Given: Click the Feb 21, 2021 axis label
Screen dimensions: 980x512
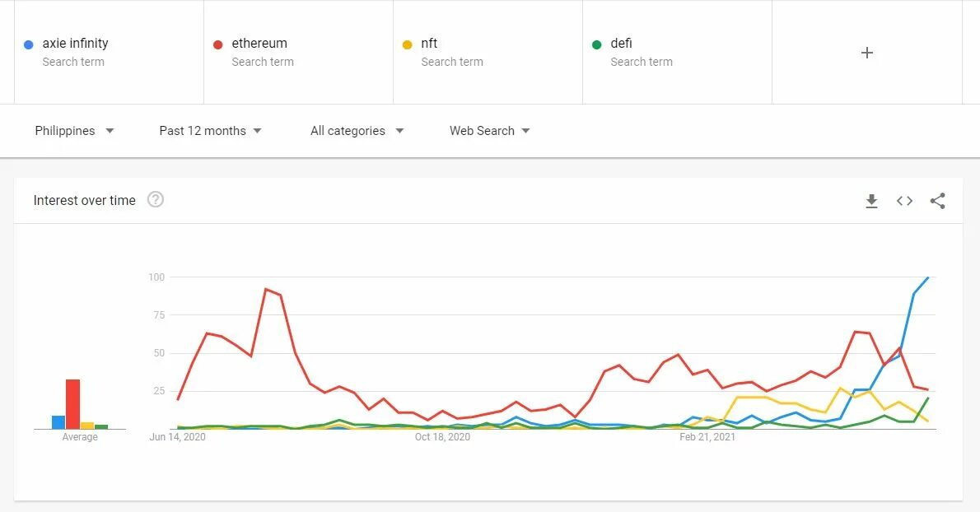Looking at the screenshot, I should point(707,437).
